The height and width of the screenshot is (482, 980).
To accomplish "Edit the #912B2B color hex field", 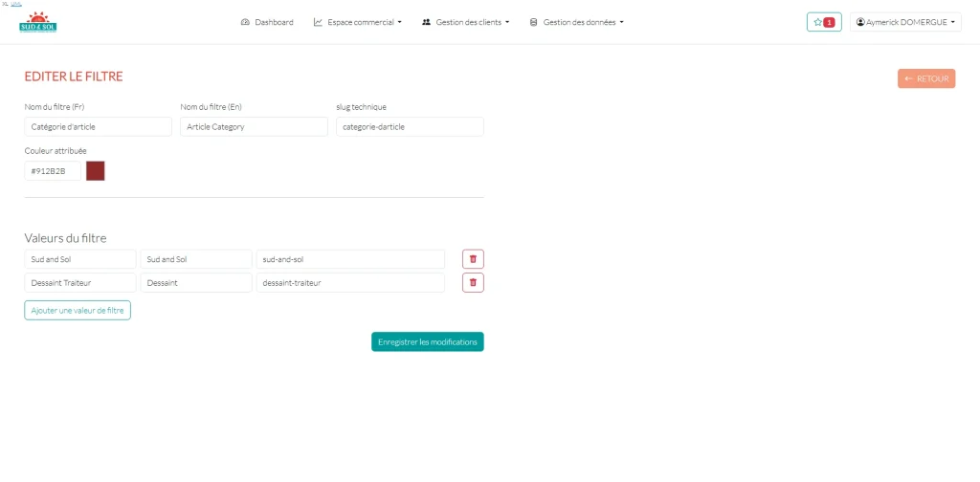I will coord(53,170).
